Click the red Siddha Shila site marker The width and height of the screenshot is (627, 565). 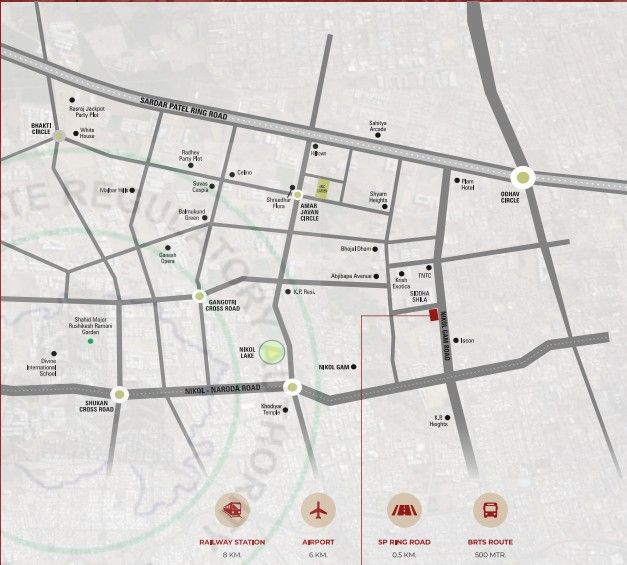[x=433, y=315]
